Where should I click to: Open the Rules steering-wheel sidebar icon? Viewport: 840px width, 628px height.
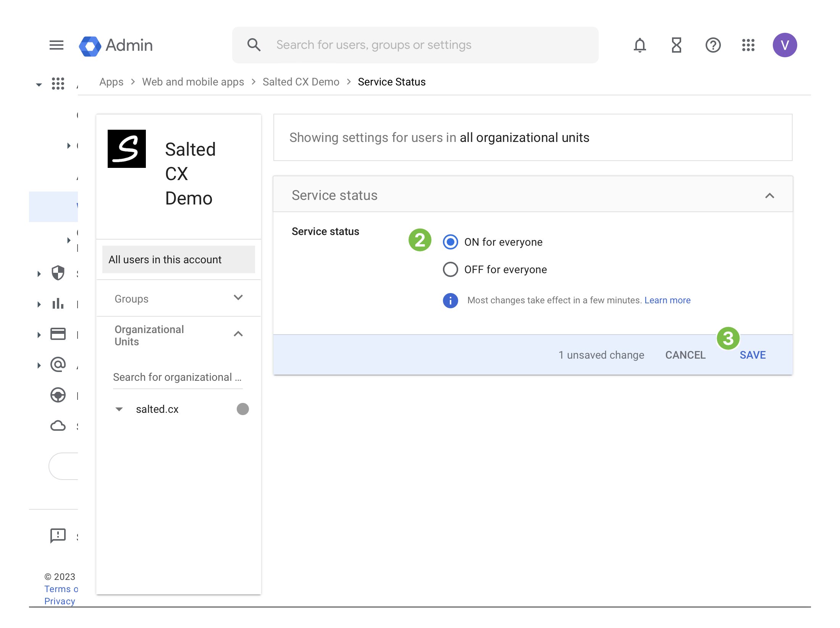tap(58, 395)
